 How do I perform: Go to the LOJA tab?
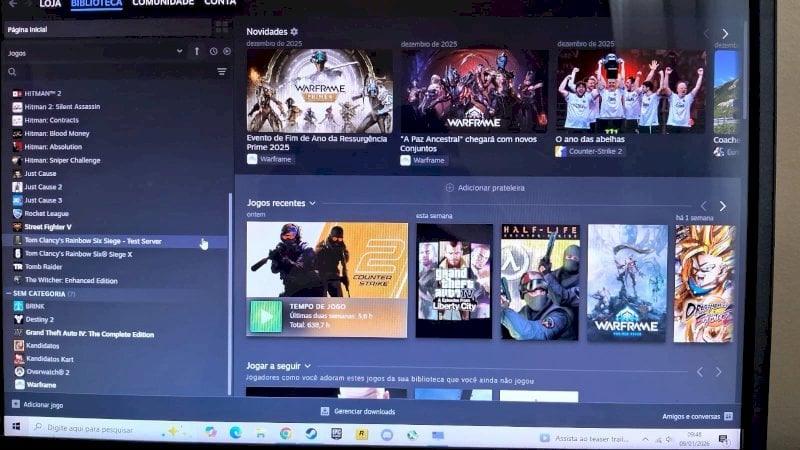[x=49, y=4]
